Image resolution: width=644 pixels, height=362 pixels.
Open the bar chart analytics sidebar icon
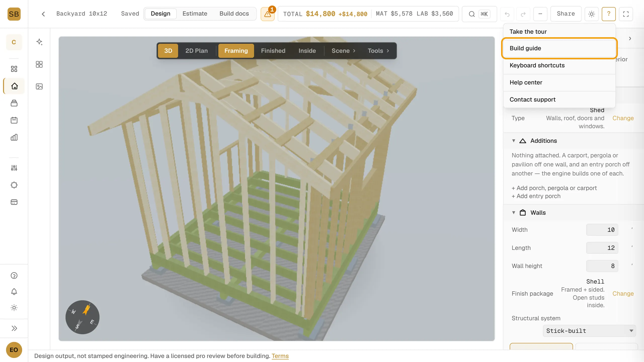[x=14, y=137]
